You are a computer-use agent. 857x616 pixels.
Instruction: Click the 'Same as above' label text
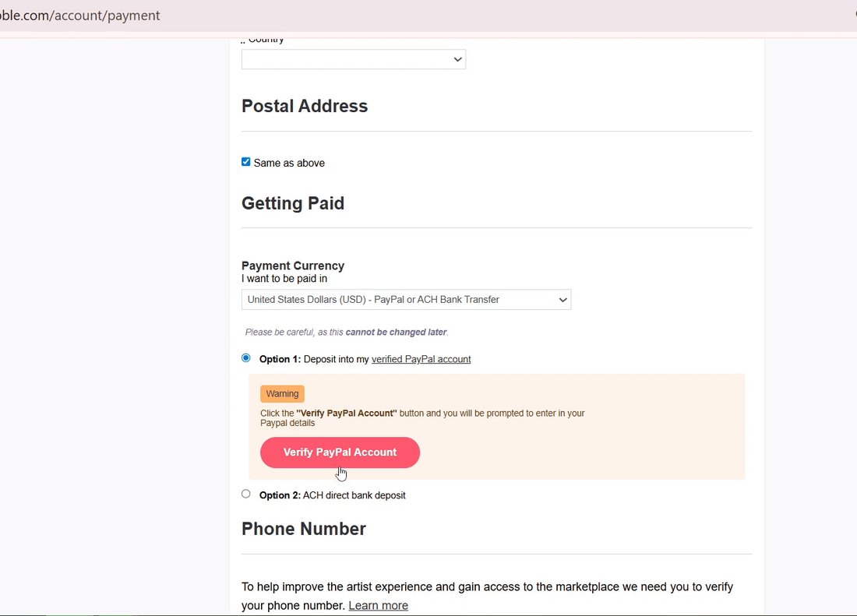[x=289, y=163]
